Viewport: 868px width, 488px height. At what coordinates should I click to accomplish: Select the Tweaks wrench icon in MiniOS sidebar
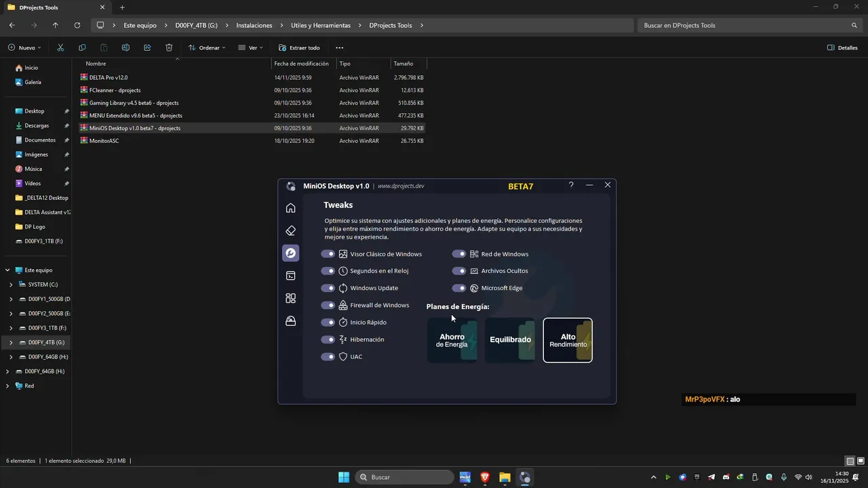point(291,253)
